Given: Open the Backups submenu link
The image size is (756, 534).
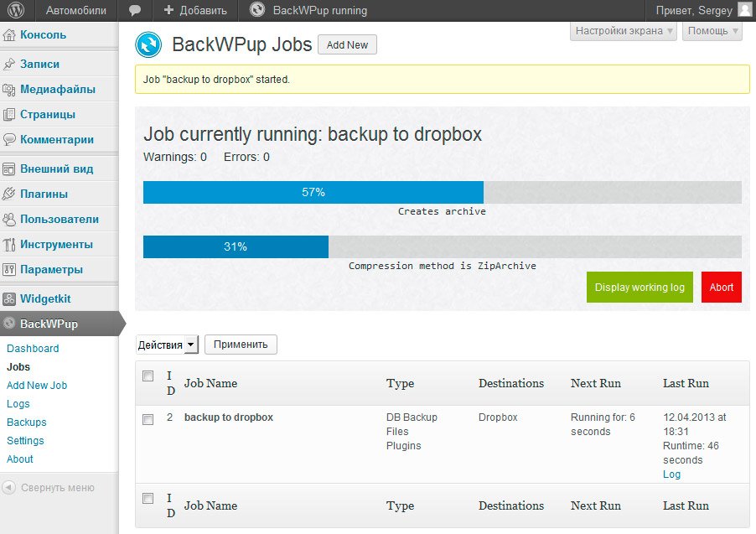Looking at the screenshot, I should (27, 423).
